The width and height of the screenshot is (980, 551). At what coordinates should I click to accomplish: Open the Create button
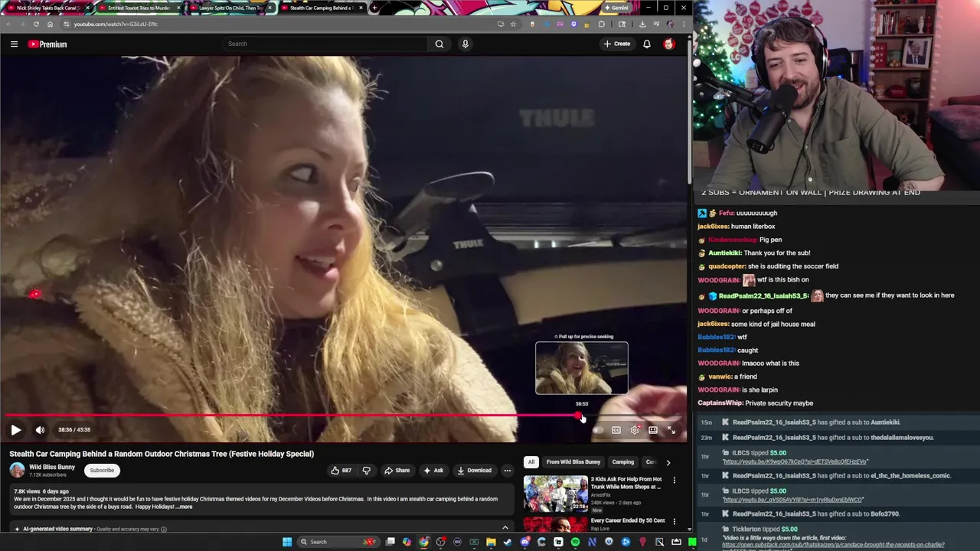click(x=617, y=44)
